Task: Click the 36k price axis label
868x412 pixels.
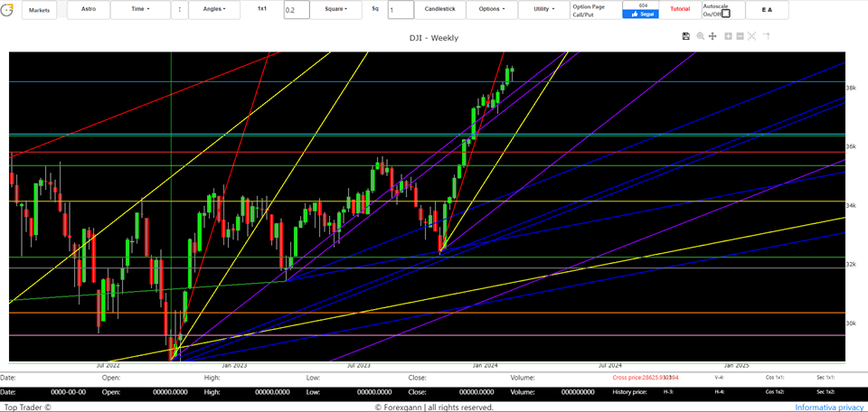Action: point(852,146)
